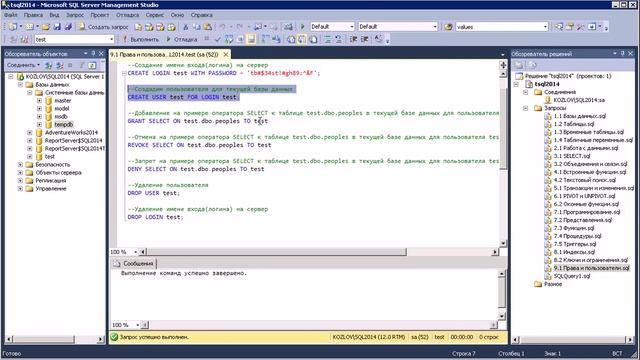
Task: Select 3.1 SELECT.sql in Solution Explorer
Action: (572, 156)
